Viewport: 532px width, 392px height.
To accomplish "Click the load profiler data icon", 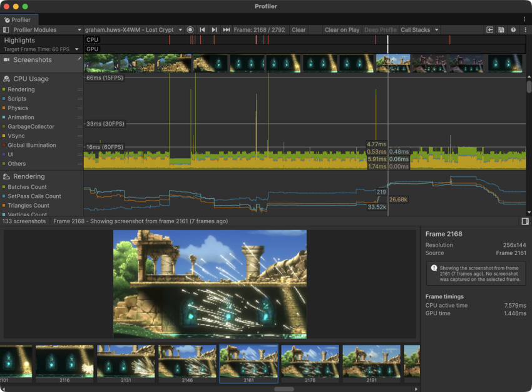I will pyautogui.click(x=489, y=30).
